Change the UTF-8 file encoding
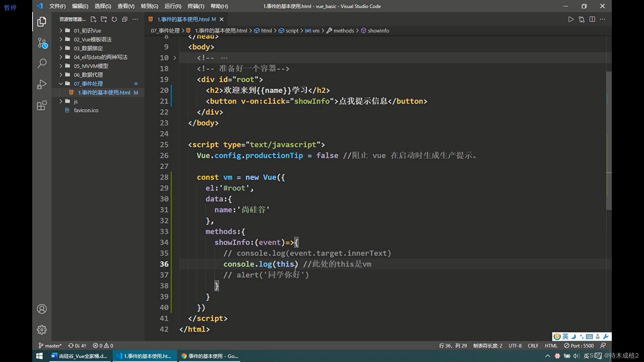Image resolution: width=644 pixels, height=362 pixels. (x=515, y=346)
